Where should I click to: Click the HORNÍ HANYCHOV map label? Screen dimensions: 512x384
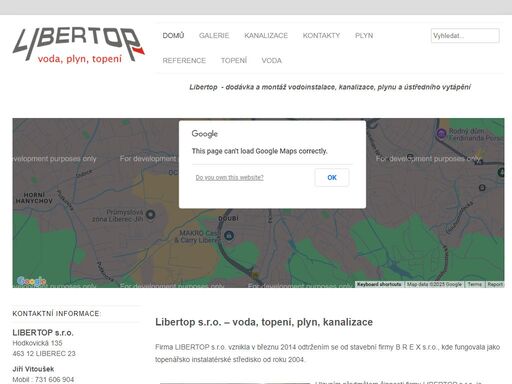34,198
